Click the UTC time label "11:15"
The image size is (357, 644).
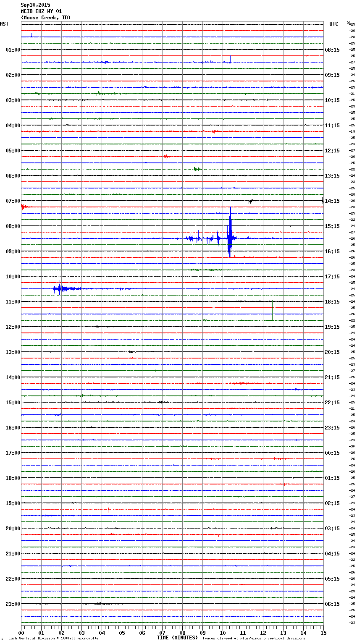pyautogui.click(x=332, y=126)
